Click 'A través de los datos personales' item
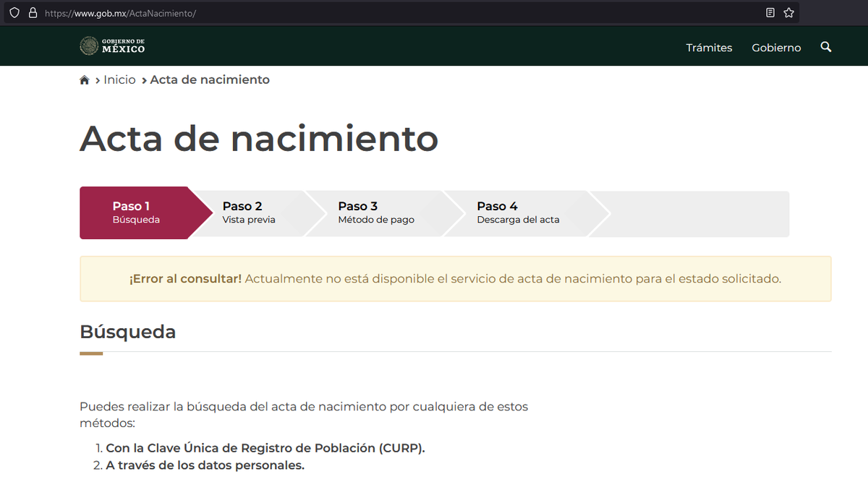The width and height of the screenshot is (868, 495). click(x=205, y=465)
